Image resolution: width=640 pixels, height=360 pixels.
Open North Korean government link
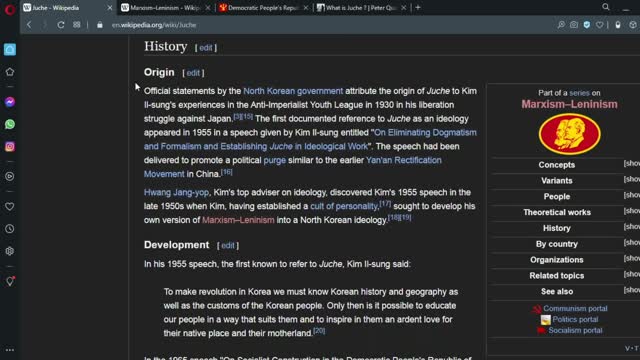point(293,91)
